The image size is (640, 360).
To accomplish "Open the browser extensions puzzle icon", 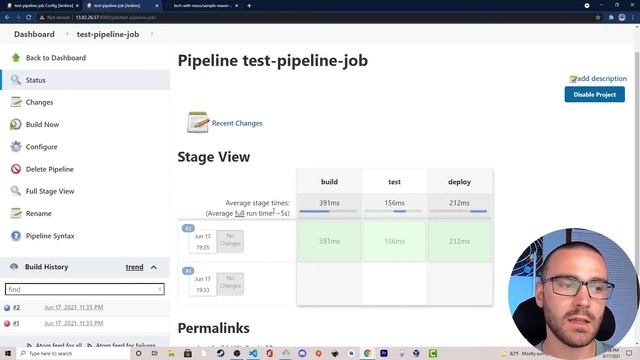I will pos(611,17).
